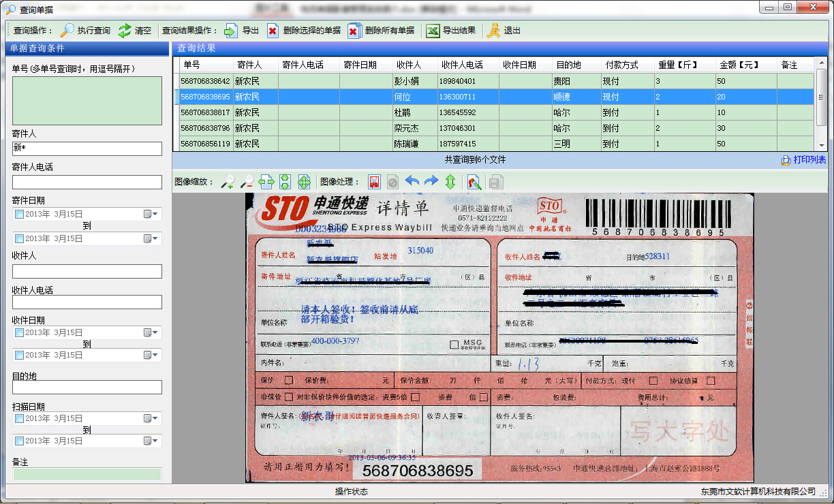Fit image to width icon

(x=266, y=182)
